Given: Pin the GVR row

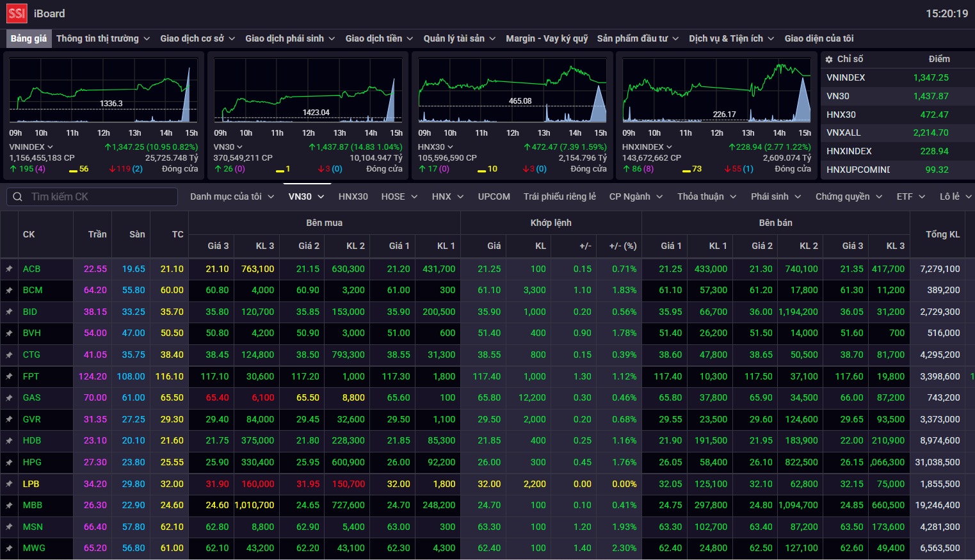Looking at the screenshot, I should [9, 419].
